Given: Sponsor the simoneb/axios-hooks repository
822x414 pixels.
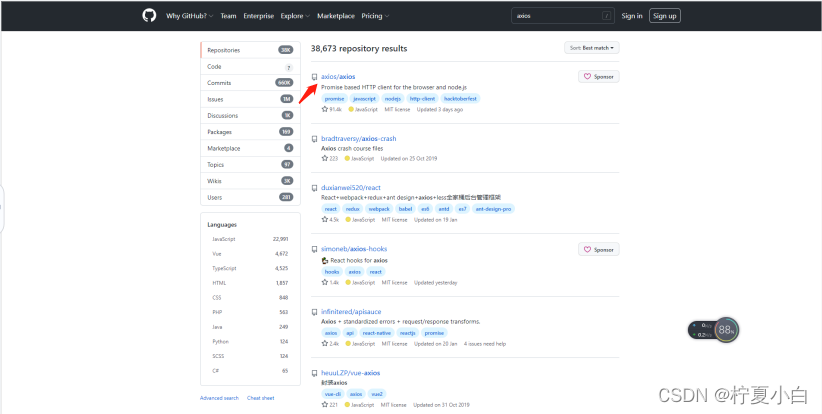Looking at the screenshot, I should click(599, 249).
